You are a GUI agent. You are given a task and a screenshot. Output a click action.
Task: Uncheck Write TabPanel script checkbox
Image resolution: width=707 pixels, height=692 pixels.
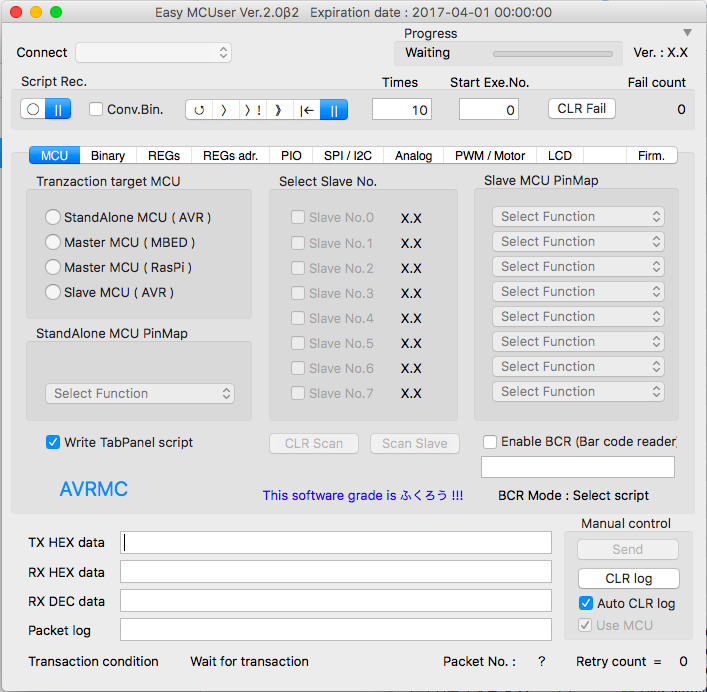53,442
